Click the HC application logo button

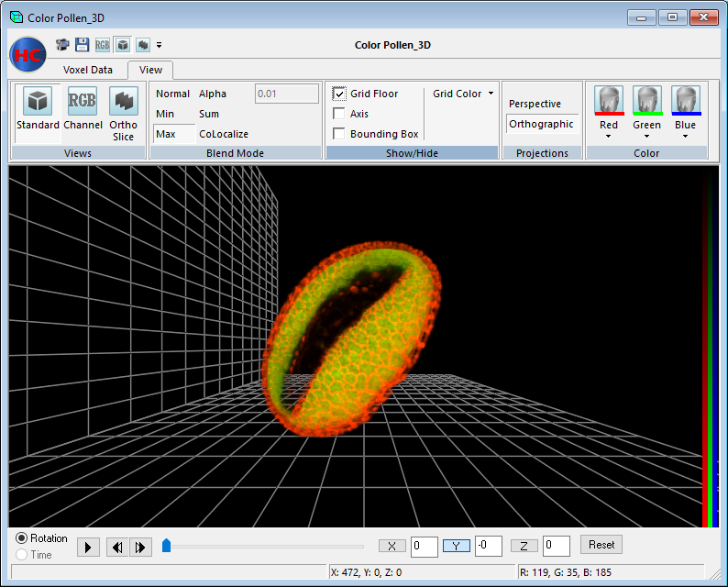click(x=28, y=55)
